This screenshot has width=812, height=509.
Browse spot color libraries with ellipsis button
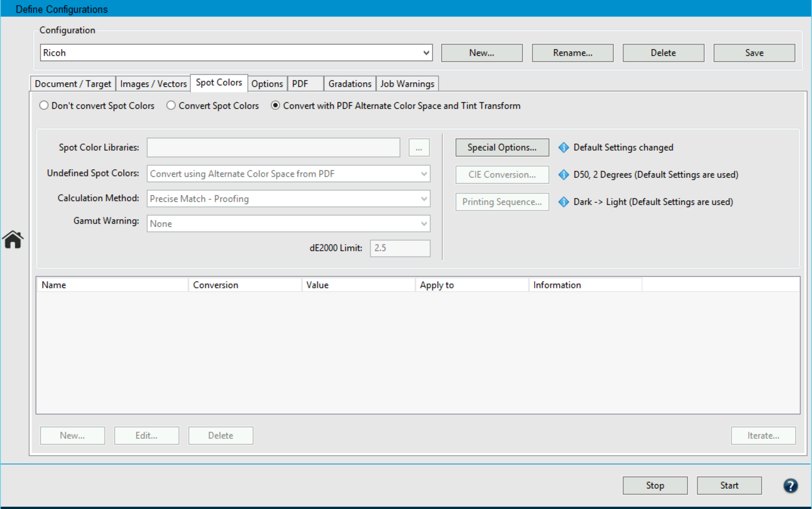click(x=419, y=148)
